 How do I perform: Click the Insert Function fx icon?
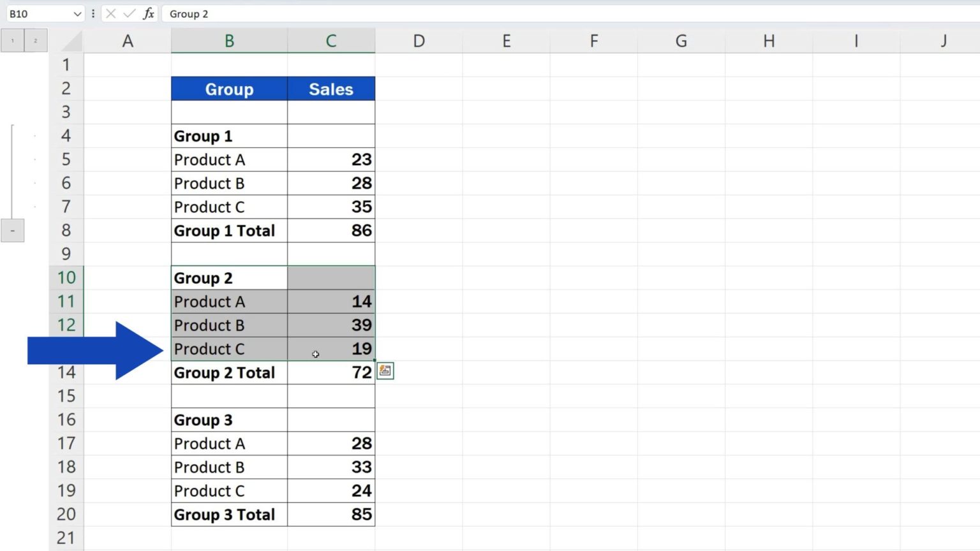[x=149, y=13]
